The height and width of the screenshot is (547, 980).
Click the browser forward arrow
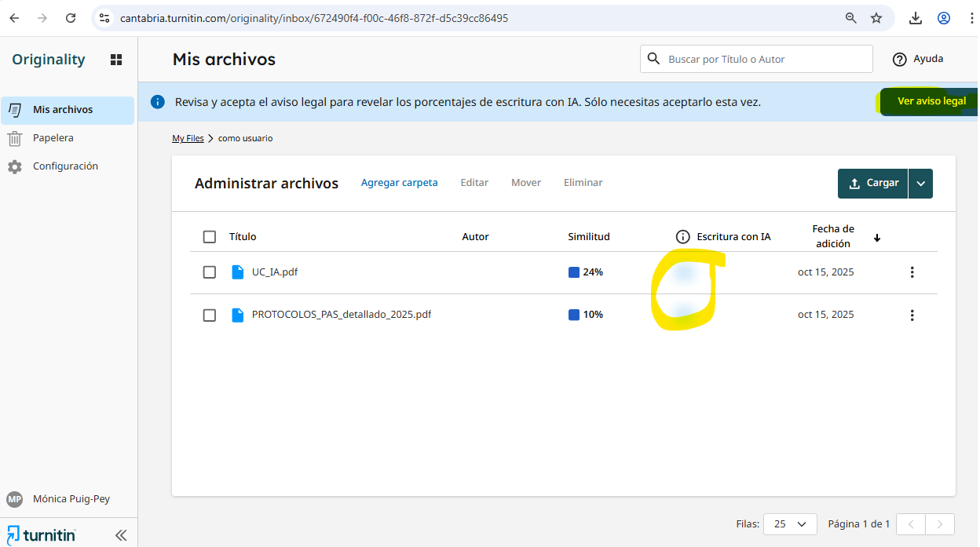[42, 18]
